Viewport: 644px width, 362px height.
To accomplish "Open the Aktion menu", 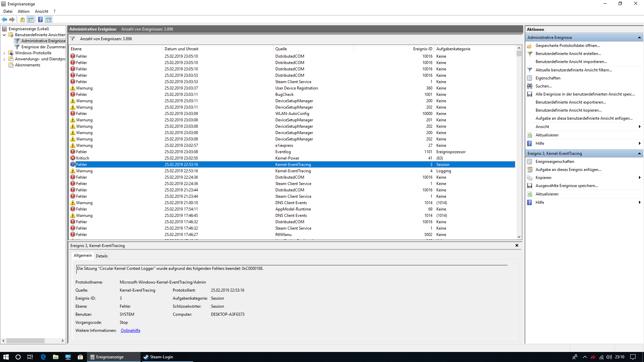I will (x=23, y=11).
